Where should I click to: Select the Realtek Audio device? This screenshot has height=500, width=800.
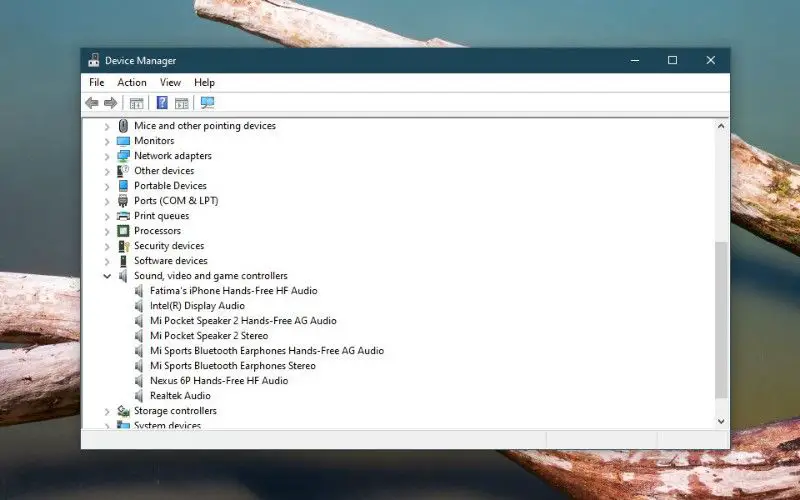180,396
